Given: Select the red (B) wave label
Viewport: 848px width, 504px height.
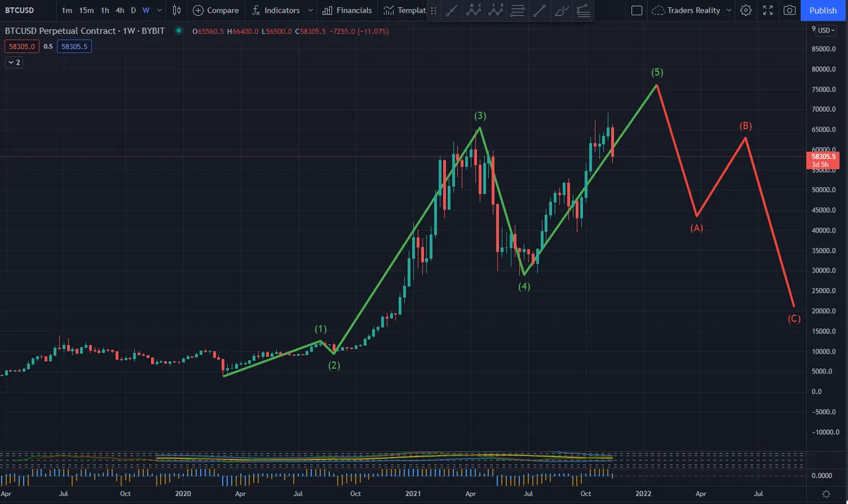Looking at the screenshot, I should coord(745,126).
